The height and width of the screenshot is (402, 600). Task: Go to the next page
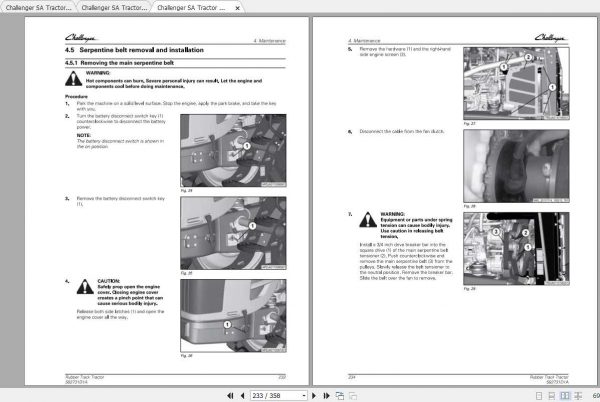[x=314, y=395]
